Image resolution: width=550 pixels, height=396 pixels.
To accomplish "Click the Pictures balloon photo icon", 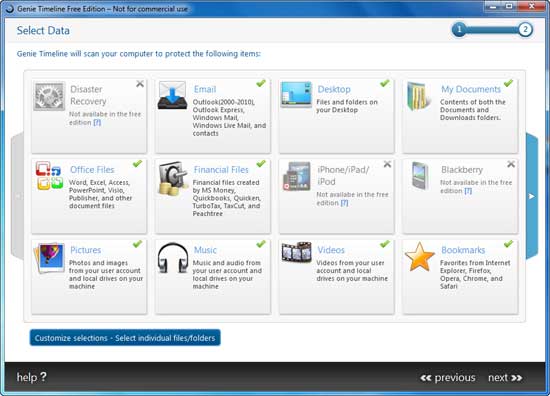I will coord(49,258).
